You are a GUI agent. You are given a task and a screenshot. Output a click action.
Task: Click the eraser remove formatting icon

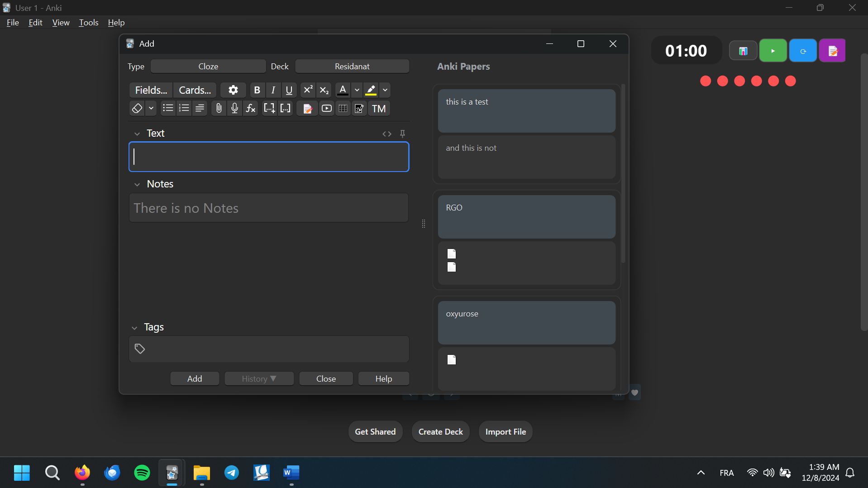pyautogui.click(x=137, y=108)
